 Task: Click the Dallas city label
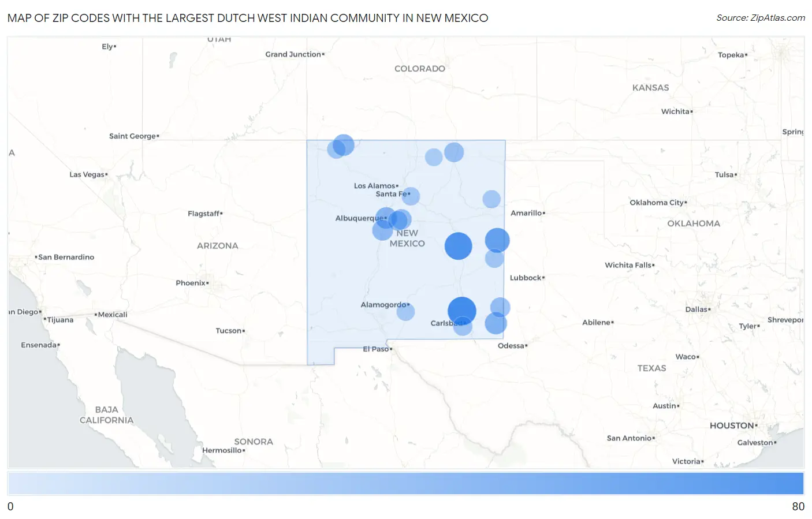pyautogui.click(x=697, y=309)
